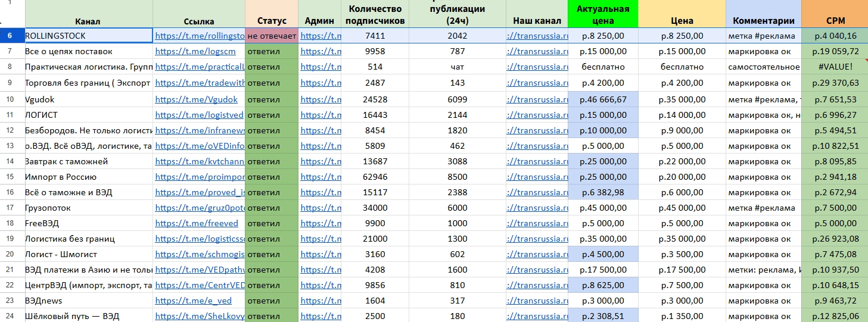Open the t.me/freeved channel link
Screen dimensions: 868x322
point(197,223)
